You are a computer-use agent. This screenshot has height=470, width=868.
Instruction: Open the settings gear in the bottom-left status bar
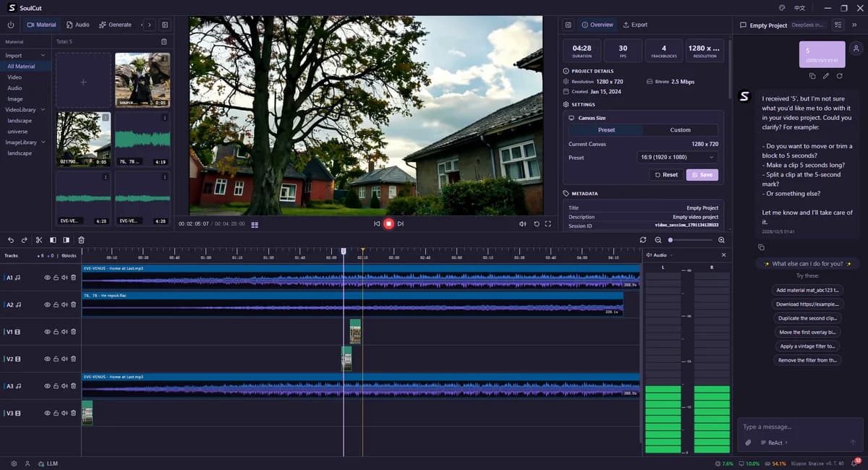(14, 463)
